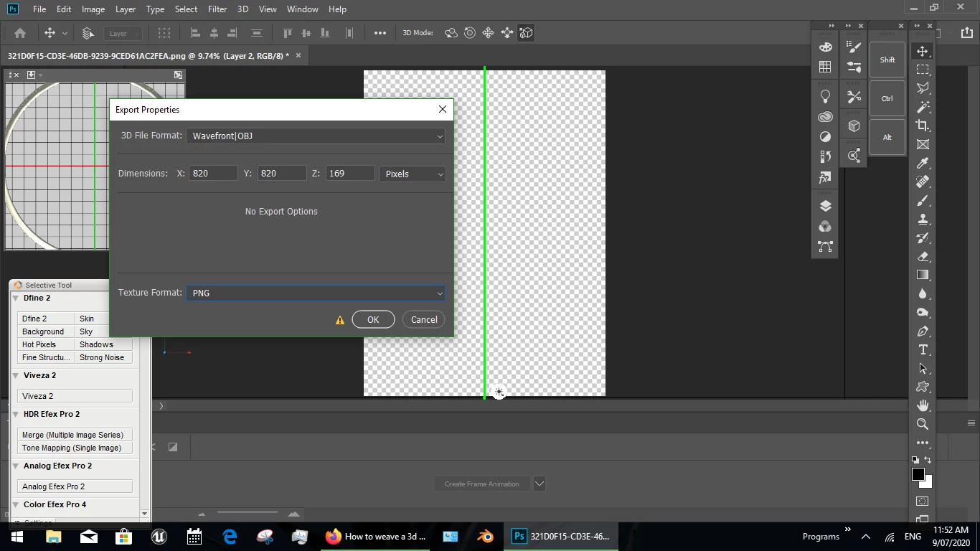Select the Crop tool
Viewport: 980px width, 551px height.
click(x=923, y=126)
